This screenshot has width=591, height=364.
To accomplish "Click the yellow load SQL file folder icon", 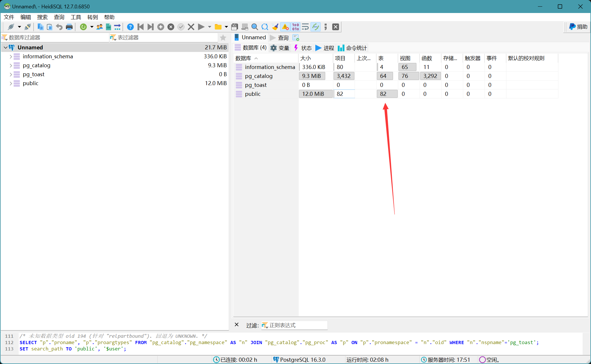I will pyautogui.click(x=218, y=27).
